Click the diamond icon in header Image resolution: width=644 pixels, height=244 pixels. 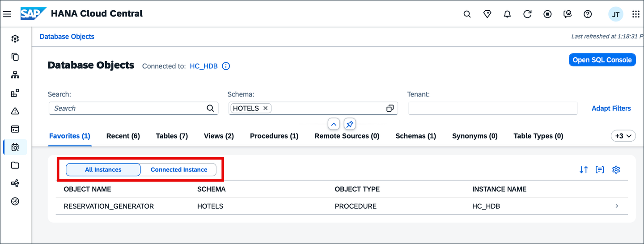pos(487,14)
